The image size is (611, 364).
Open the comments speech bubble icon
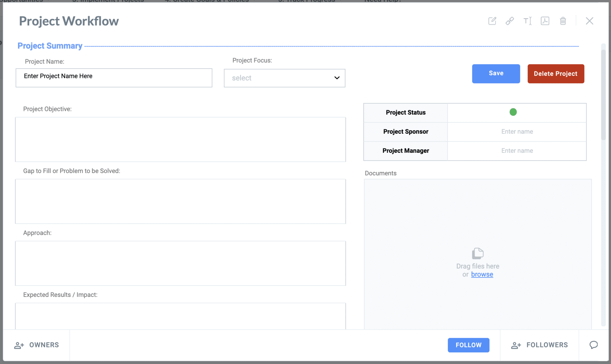[593, 345]
